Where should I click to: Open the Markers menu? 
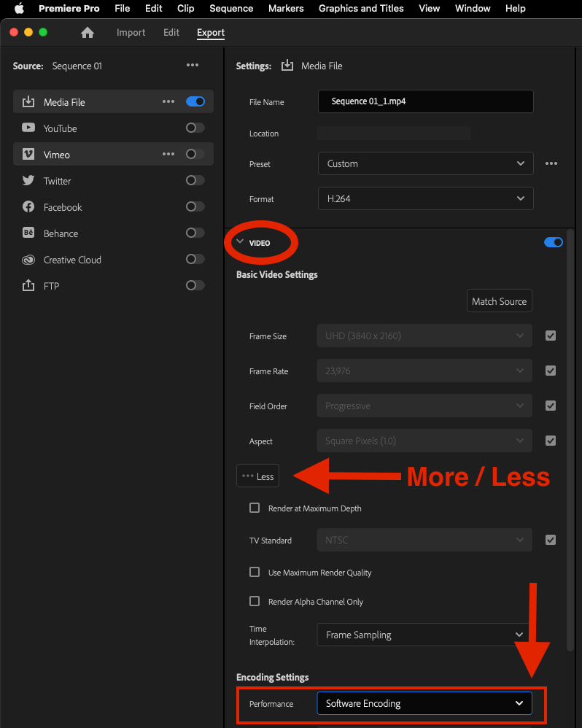pyautogui.click(x=286, y=8)
